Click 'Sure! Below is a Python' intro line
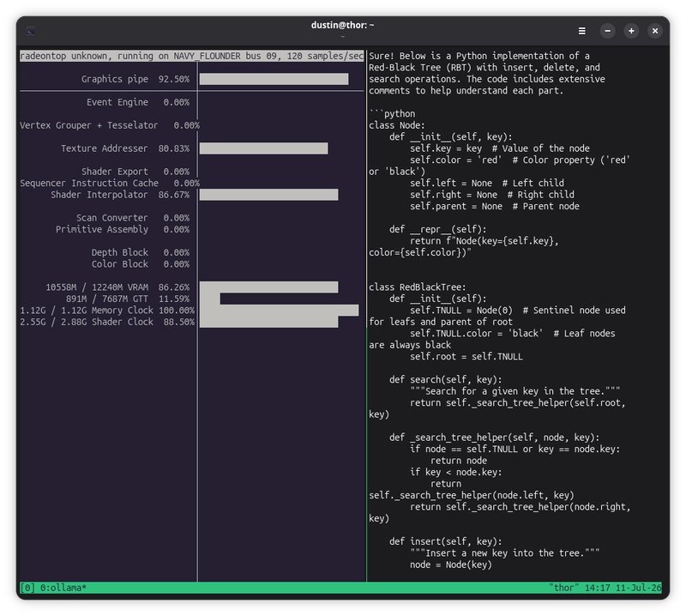The image size is (686, 616). tap(479, 56)
